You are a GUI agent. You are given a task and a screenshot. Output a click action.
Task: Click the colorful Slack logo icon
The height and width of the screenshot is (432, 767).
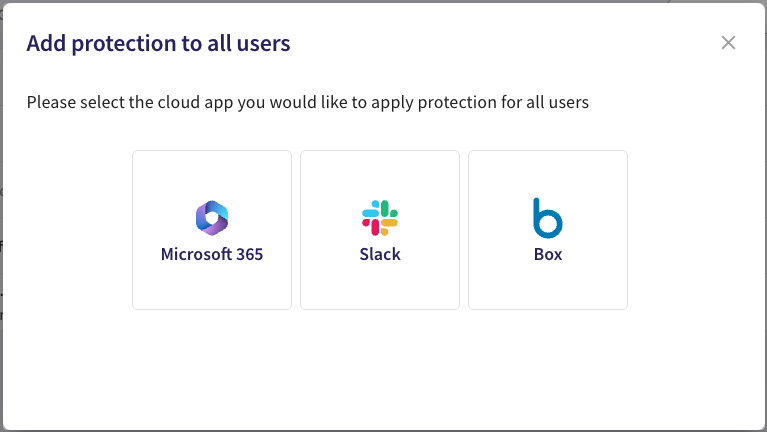[x=380, y=218]
